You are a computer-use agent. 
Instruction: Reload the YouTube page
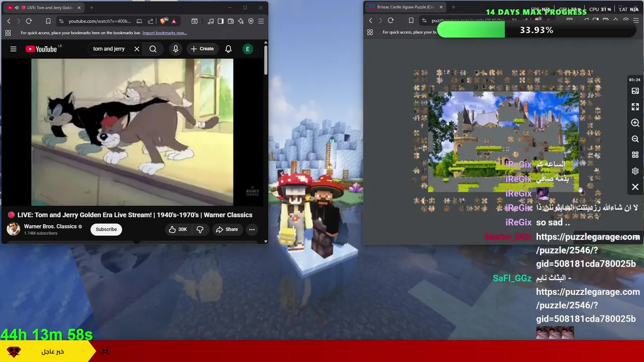29,21
